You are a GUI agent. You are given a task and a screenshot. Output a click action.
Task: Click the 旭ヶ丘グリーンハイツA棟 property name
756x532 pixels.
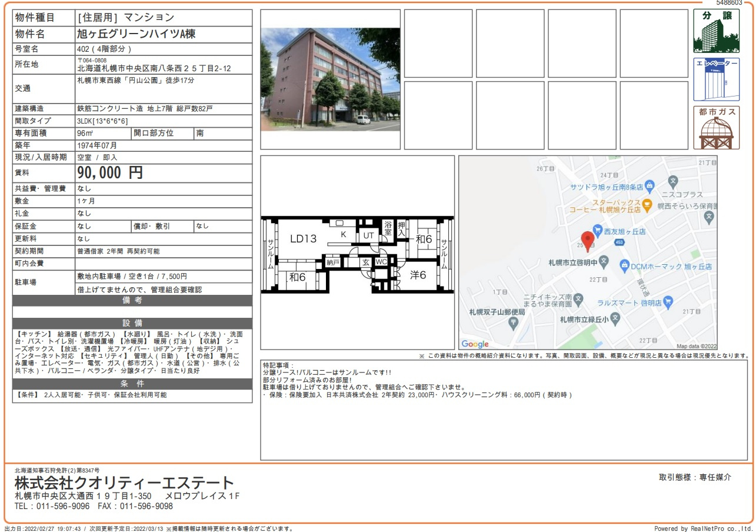click(x=136, y=34)
